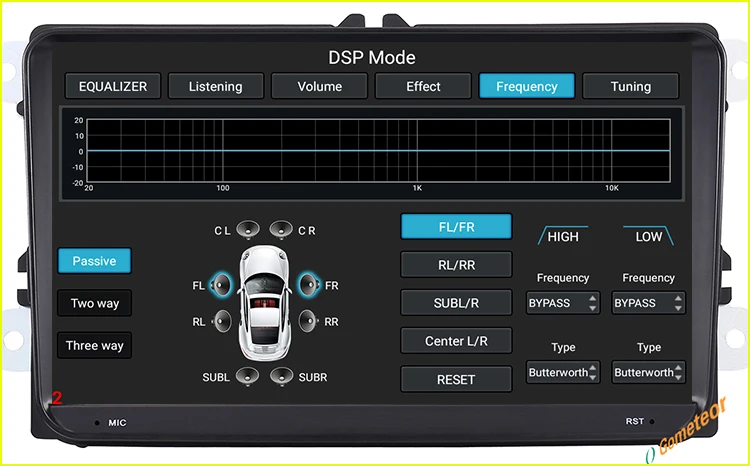Choose the RL rear-left speaker icon

(221, 321)
